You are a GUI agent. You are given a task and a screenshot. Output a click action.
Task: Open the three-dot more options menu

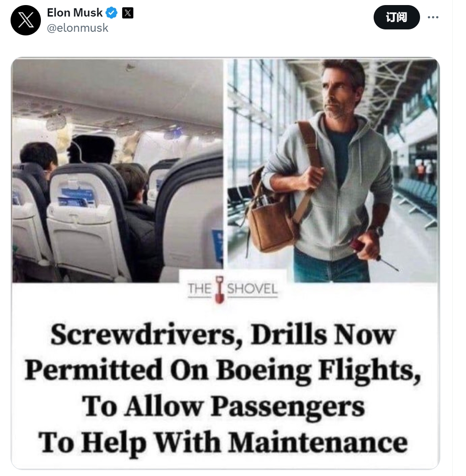[433, 17]
